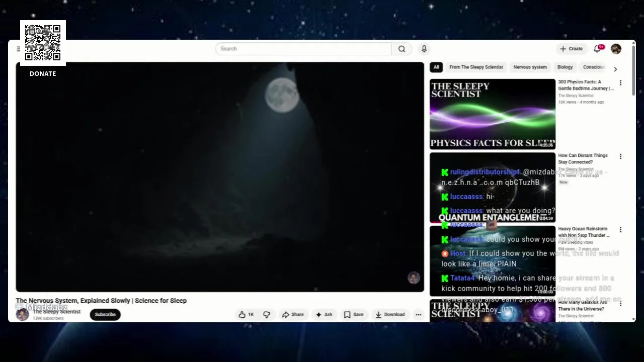The height and width of the screenshot is (362, 644).
Task: Open Quantum Entanglement video thumbnail
Action: tap(493, 188)
